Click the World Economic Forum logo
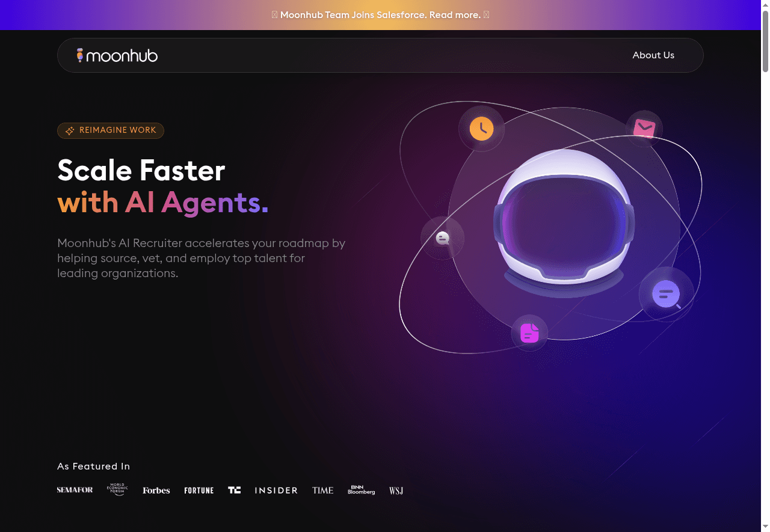770x532 pixels. (117, 489)
